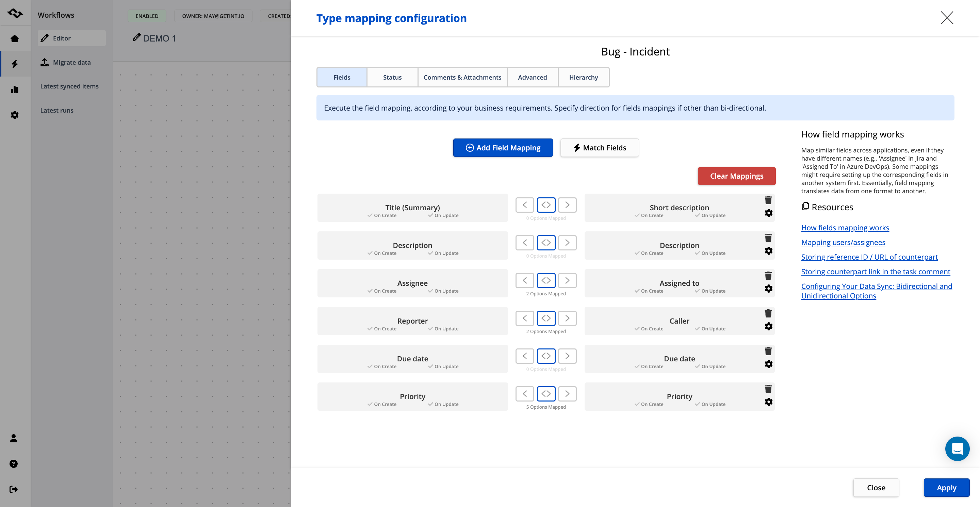The width and height of the screenshot is (980, 507).
Task: Set Title mapping direction to right arrow
Action: pos(567,205)
